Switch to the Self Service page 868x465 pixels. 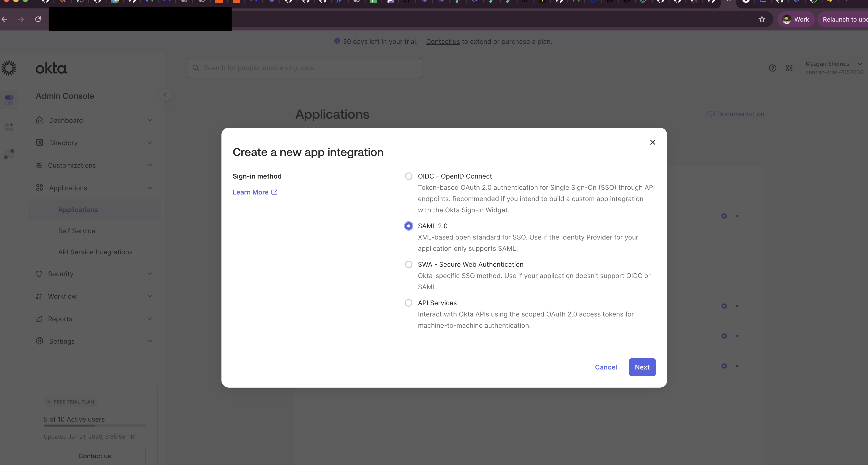tap(76, 231)
